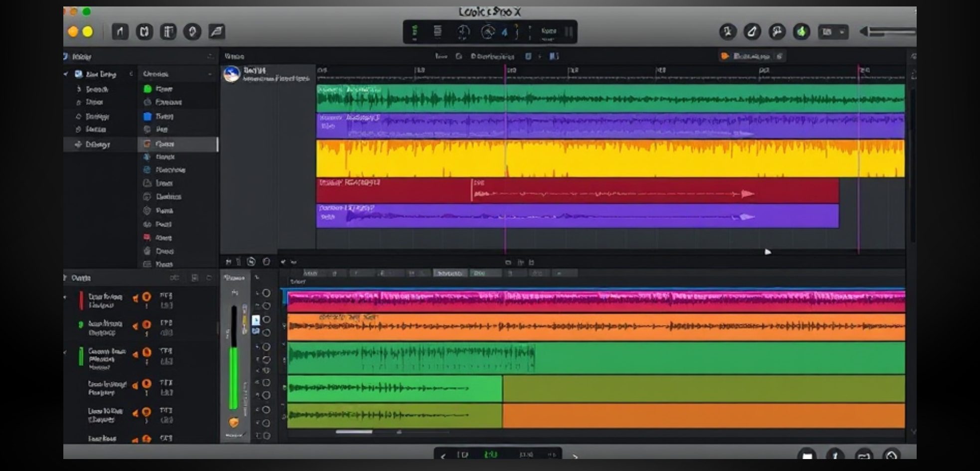Expand the top item in the left sidebar tree
Image resolution: width=980 pixels, height=471 pixels.
[x=66, y=74]
